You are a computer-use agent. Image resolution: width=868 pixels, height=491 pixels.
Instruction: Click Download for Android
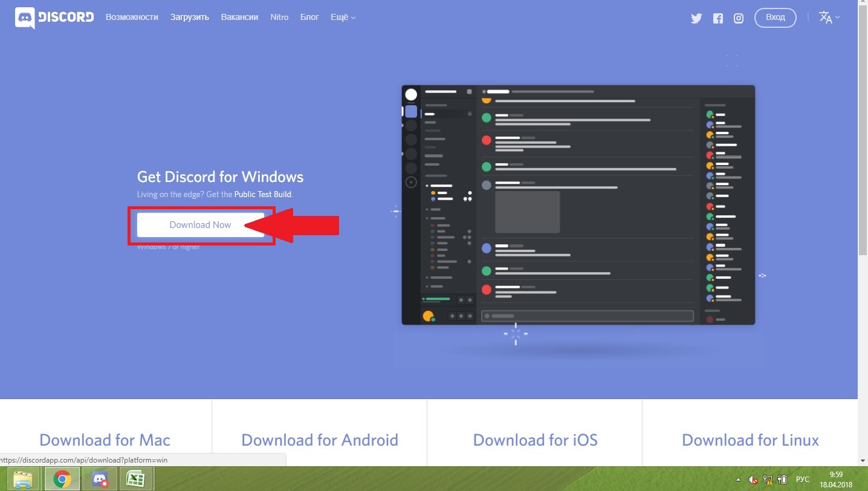click(320, 440)
